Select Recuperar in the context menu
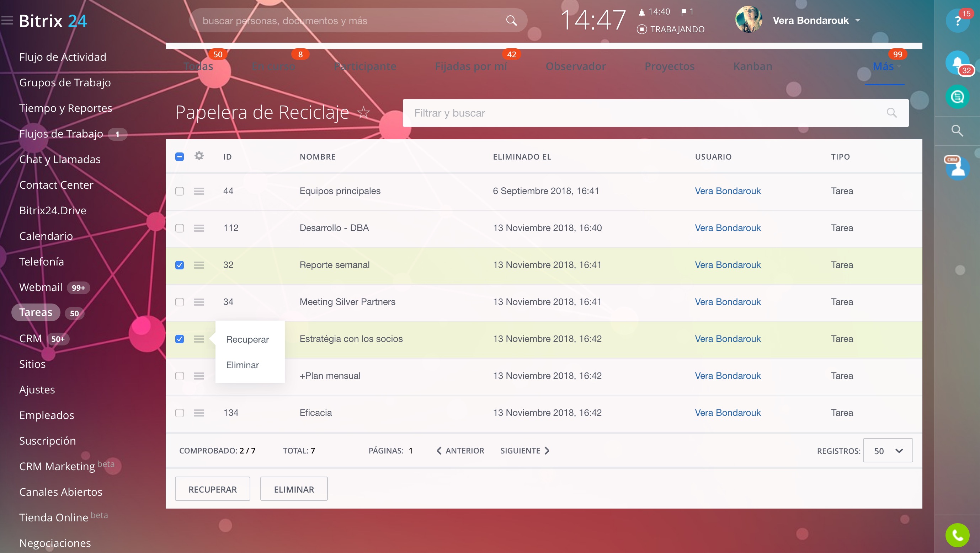 click(247, 339)
